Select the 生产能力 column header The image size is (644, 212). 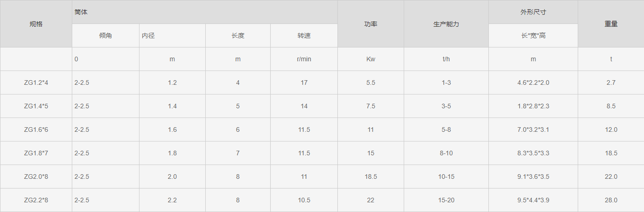point(447,24)
